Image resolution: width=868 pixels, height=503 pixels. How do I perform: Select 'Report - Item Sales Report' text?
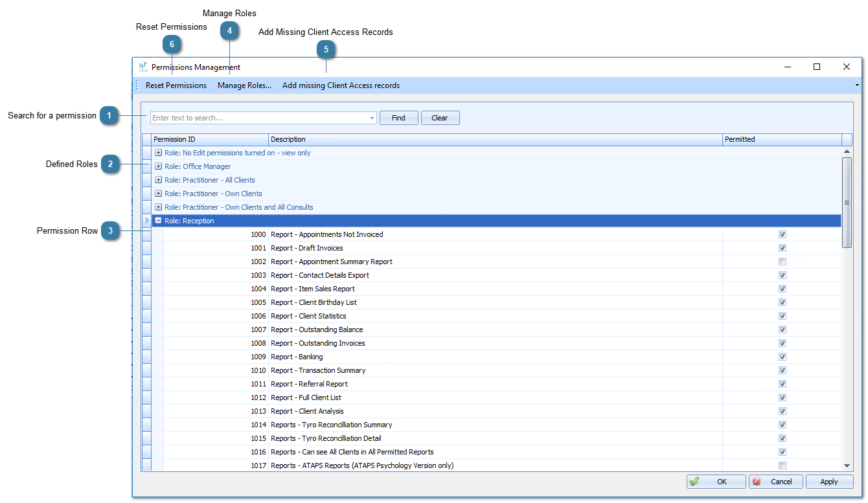click(x=313, y=289)
